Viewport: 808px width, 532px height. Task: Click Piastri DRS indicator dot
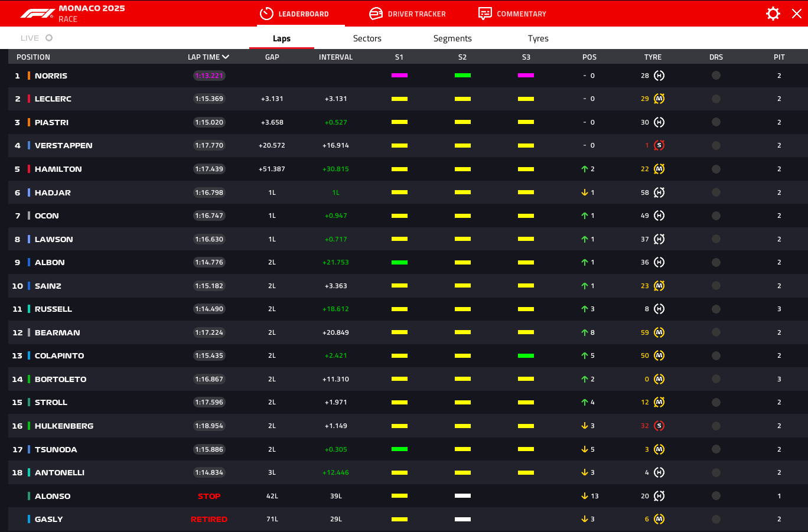(716, 122)
